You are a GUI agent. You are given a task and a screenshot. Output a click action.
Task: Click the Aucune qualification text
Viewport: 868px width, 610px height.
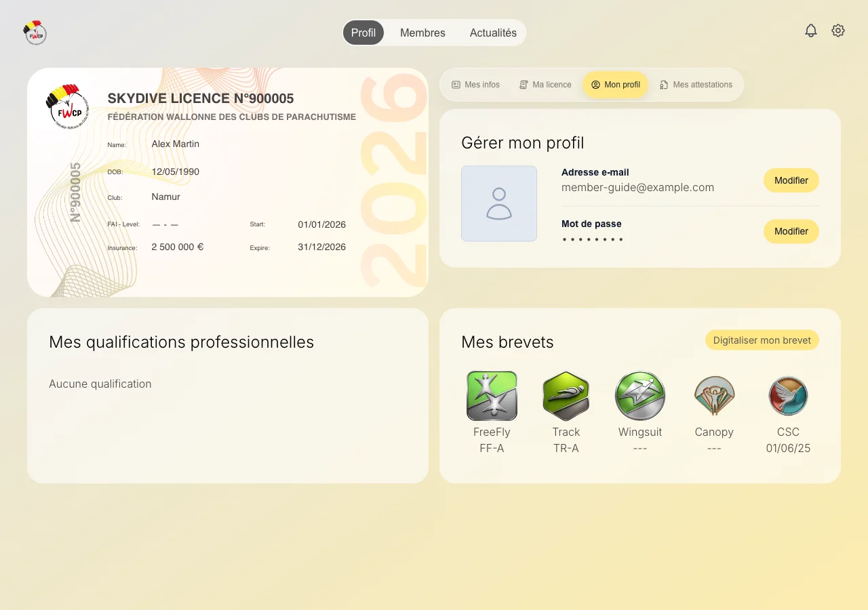pos(100,384)
